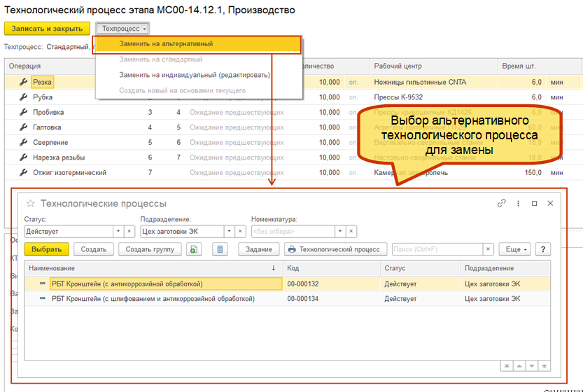Sort by the Наименование column header

153,268
